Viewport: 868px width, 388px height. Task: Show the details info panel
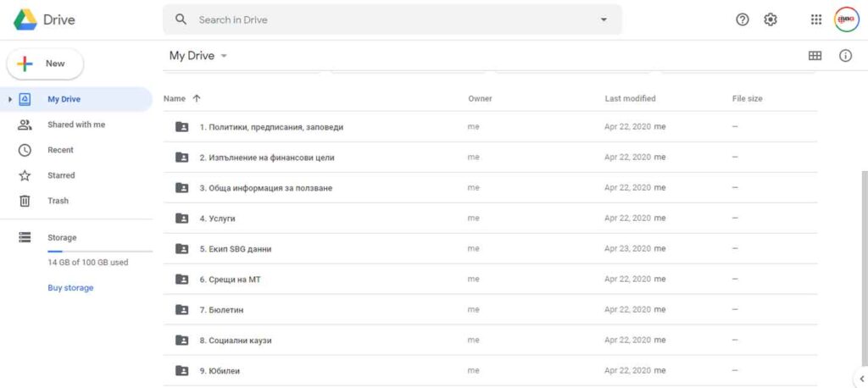(845, 56)
